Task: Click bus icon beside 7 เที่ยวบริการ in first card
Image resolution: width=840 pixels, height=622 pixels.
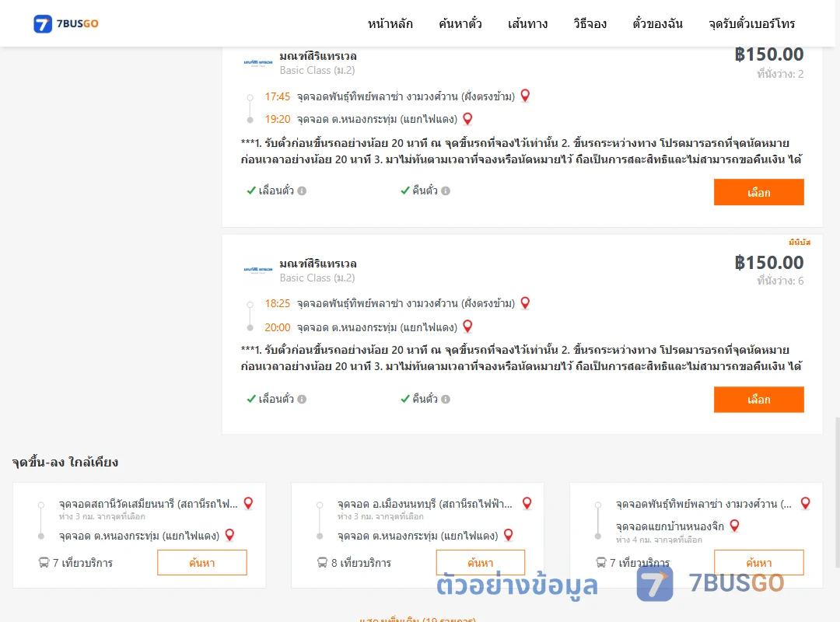Action: (x=44, y=563)
